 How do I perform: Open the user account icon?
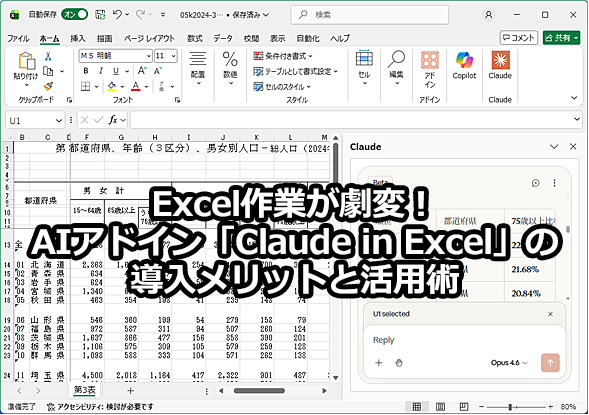click(489, 15)
